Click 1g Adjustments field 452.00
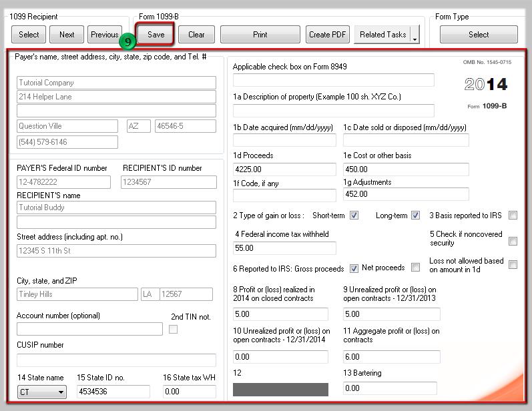Image resolution: width=532 pixels, height=411 pixels. point(406,194)
